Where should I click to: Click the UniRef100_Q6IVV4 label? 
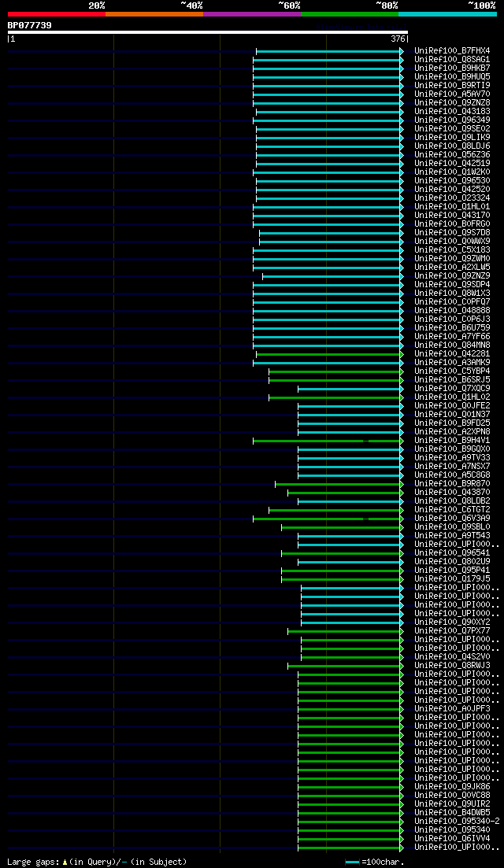[x=452, y=839]
